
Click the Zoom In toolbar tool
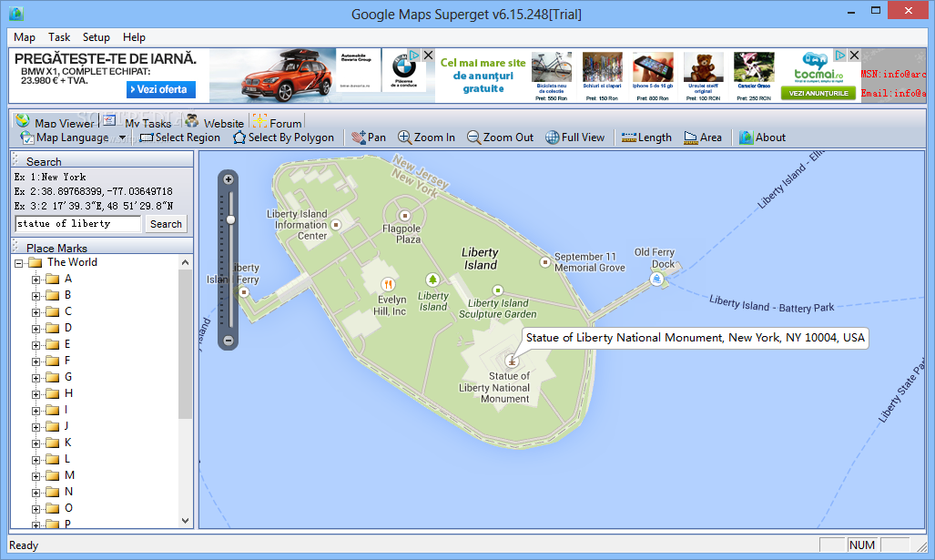[426, 137]
